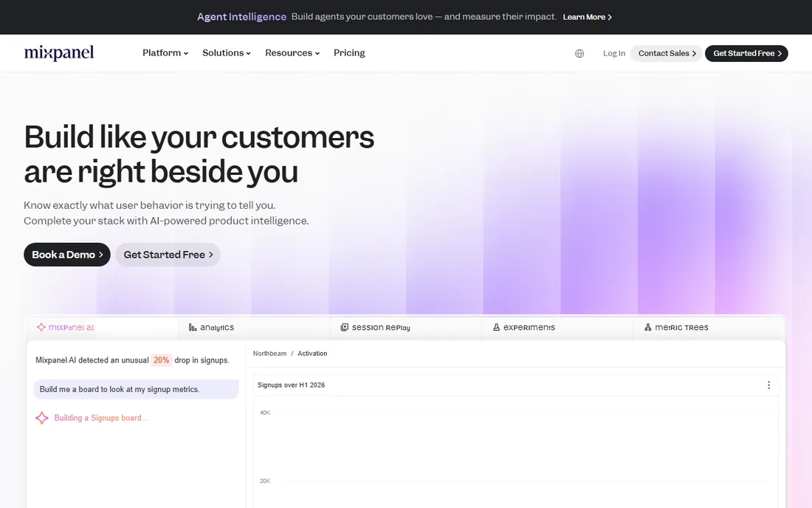This screenshot has height=508, width=812.
Task: Click the Metric Trees icon
Action: pos(648,327)
